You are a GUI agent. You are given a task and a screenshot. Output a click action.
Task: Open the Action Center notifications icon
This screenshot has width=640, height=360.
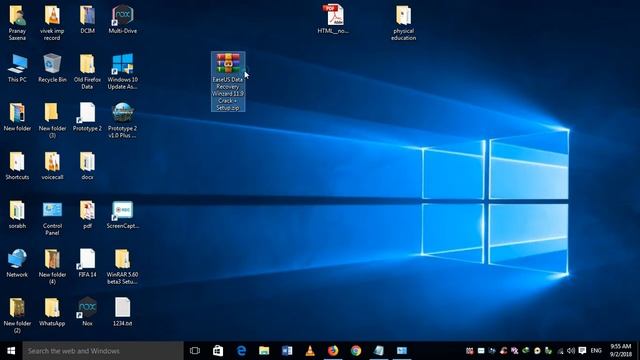(x=582, y=351)
